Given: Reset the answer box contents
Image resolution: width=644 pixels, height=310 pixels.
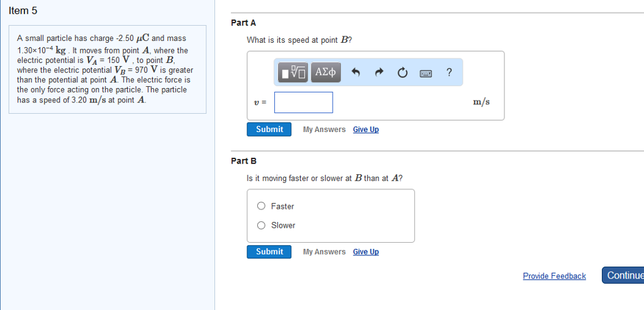Looking at the screenshot, I should [402, 73].
